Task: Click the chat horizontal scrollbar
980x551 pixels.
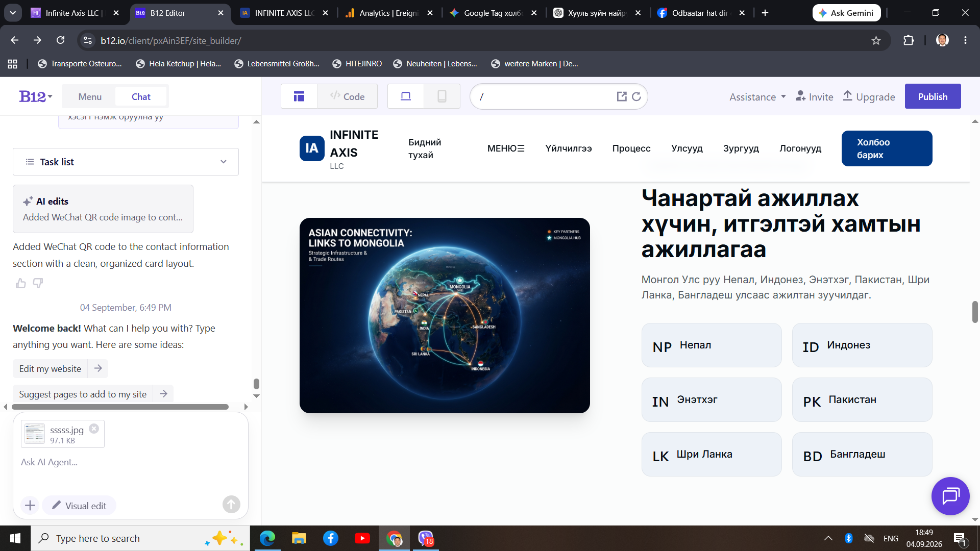Action: coord(120,407)
